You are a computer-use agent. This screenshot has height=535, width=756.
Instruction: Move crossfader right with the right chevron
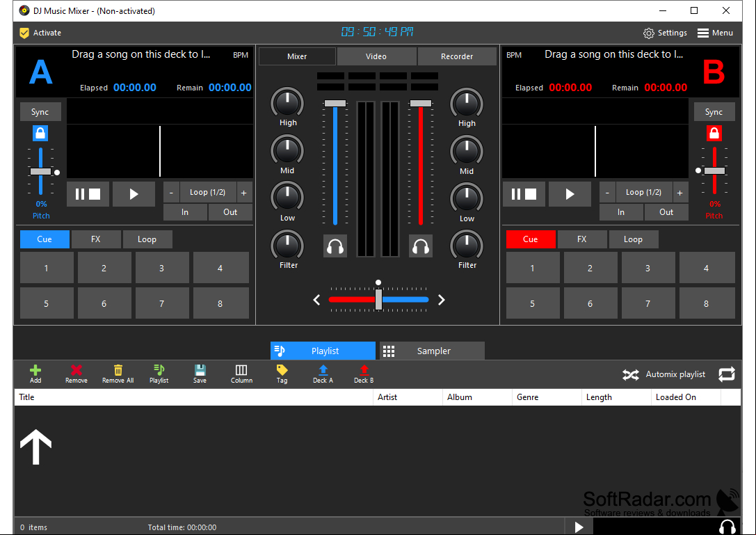point(441,300)
